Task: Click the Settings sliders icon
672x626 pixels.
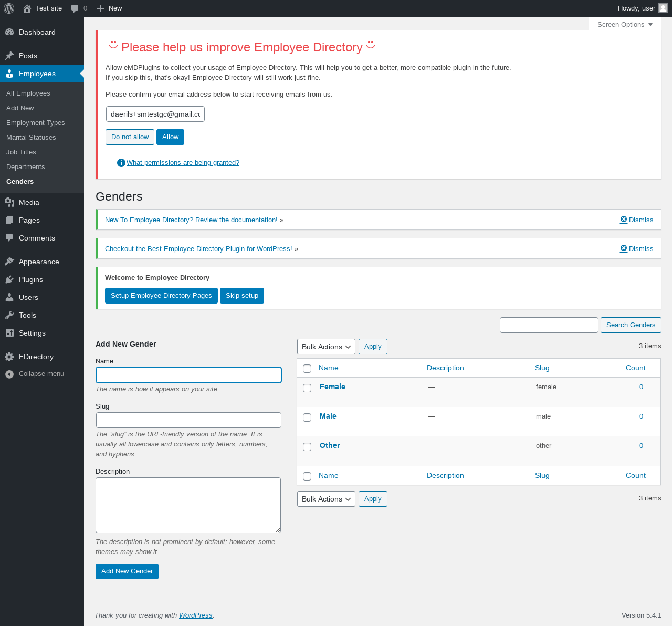Action: pos(9,333)
